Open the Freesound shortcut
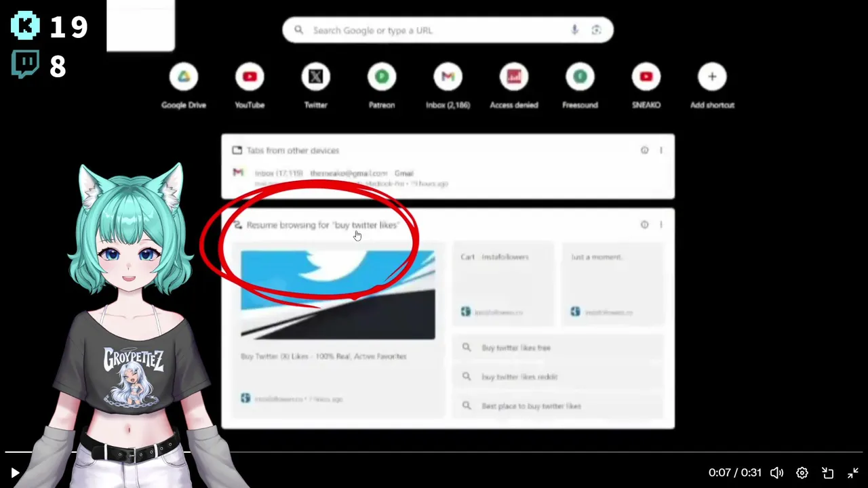868x488 pixels. click(580, 86)
